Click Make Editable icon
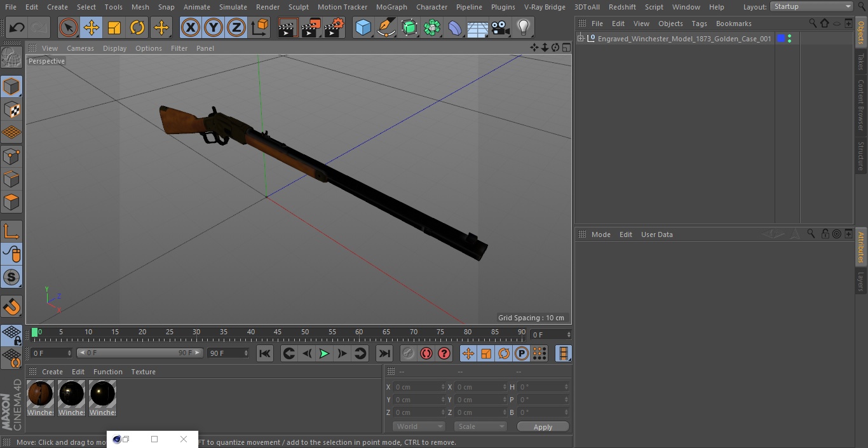Viewport: 868px width, 448px height. click(x=11, y=58)
